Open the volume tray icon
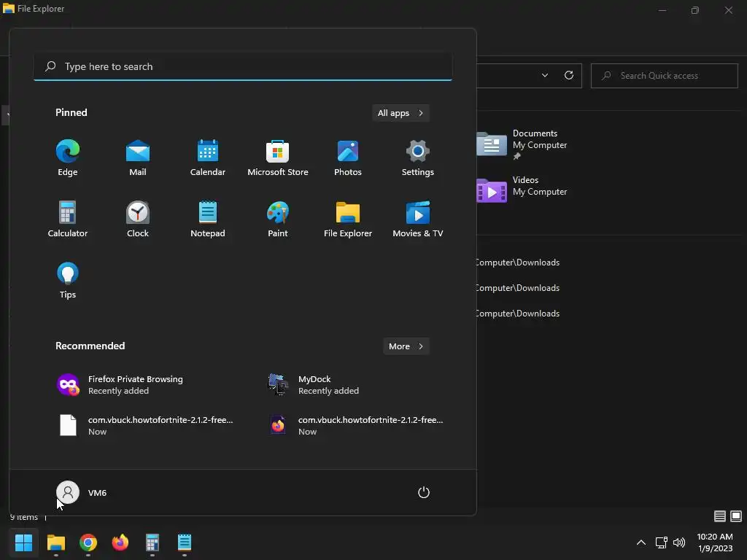 679,542
